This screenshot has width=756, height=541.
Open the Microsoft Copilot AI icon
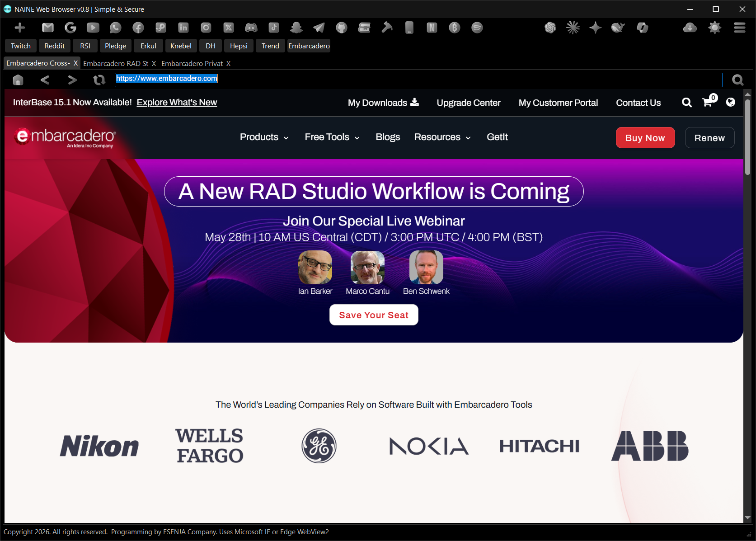[643, 28]
